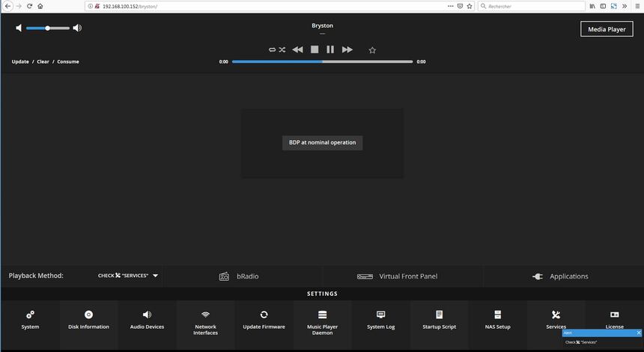Go to browser home page
This screenshot has width=644, height=352.
pos(40,6)
